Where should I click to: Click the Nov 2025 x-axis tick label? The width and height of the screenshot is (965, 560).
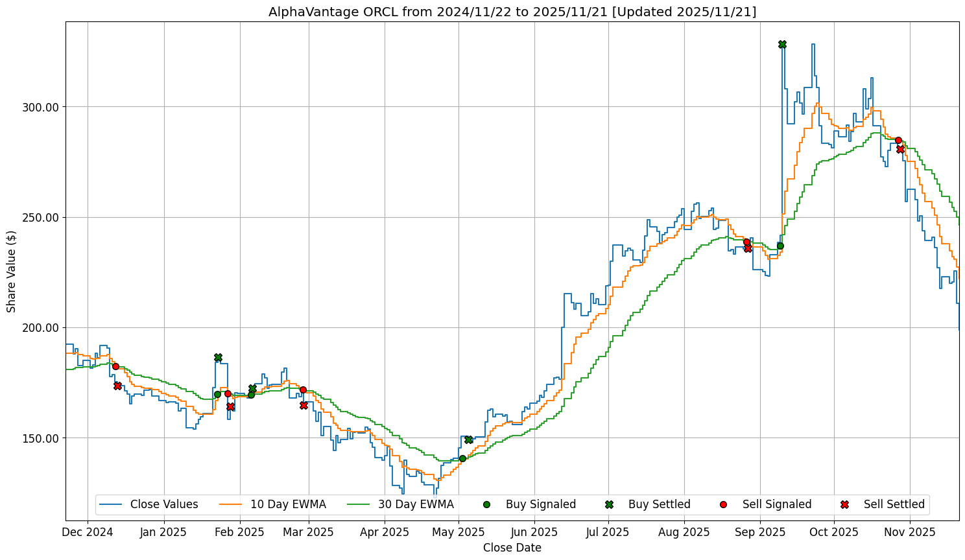[x=910, y=532]
